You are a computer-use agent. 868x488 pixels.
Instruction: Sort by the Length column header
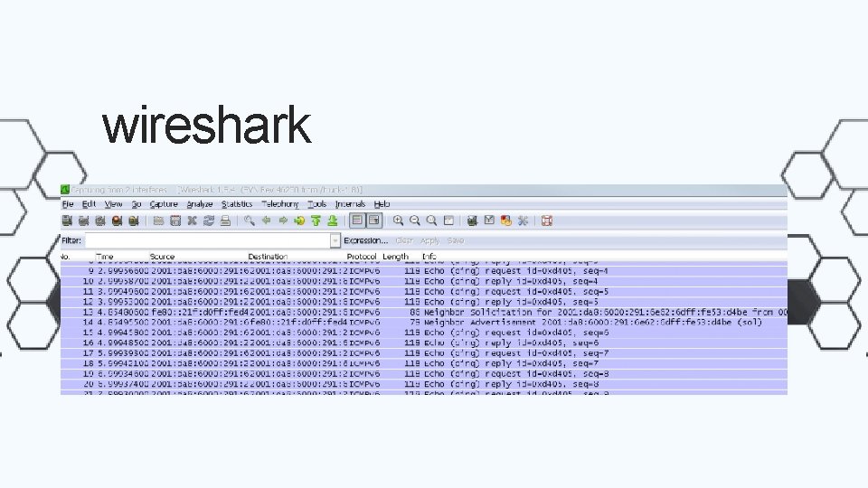[396, 257]
